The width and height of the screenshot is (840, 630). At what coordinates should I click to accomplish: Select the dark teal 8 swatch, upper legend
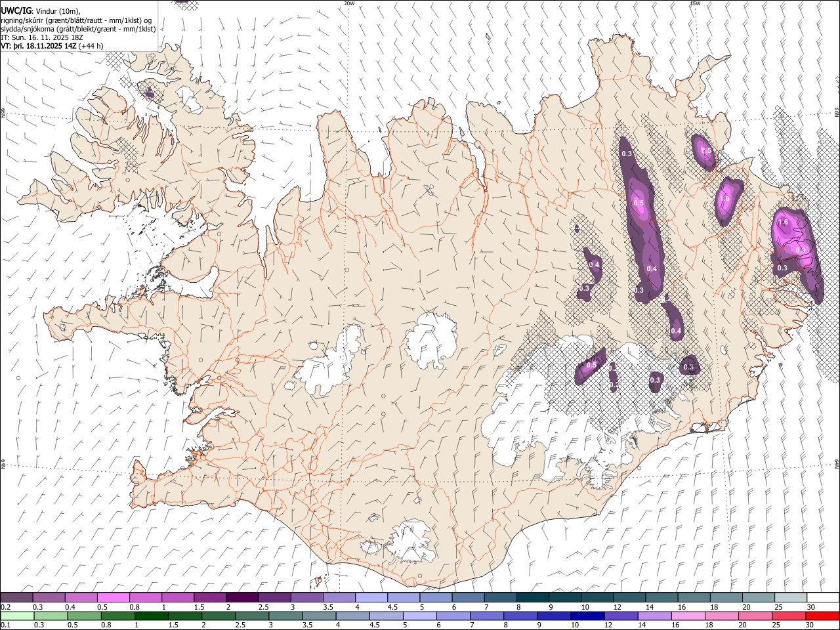tap(533, 598)
